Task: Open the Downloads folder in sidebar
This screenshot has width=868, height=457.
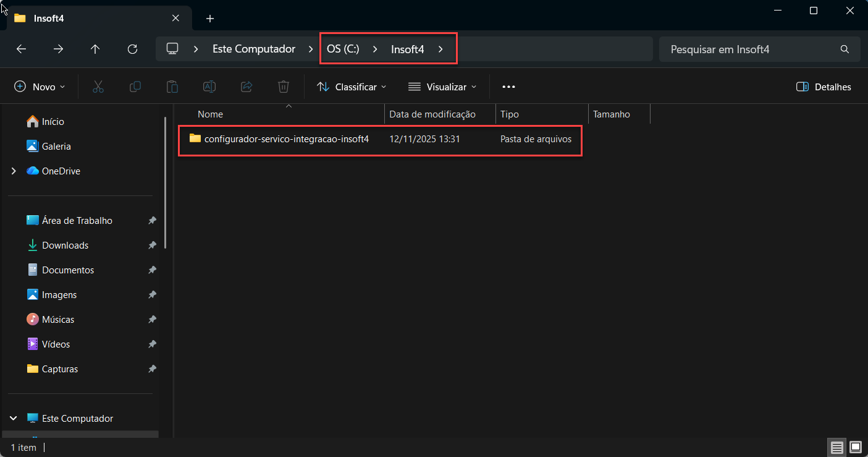Action: click(65, 246)
